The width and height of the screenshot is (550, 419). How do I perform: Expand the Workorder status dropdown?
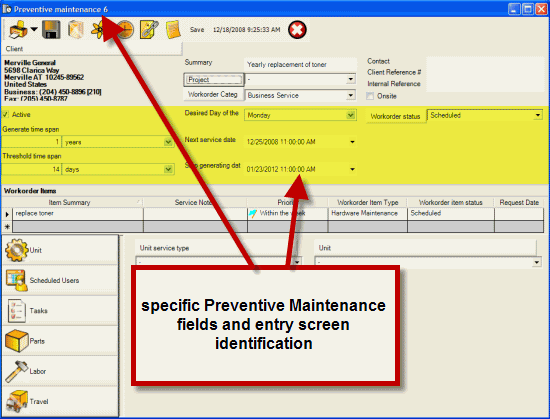[x=485, y=115]
